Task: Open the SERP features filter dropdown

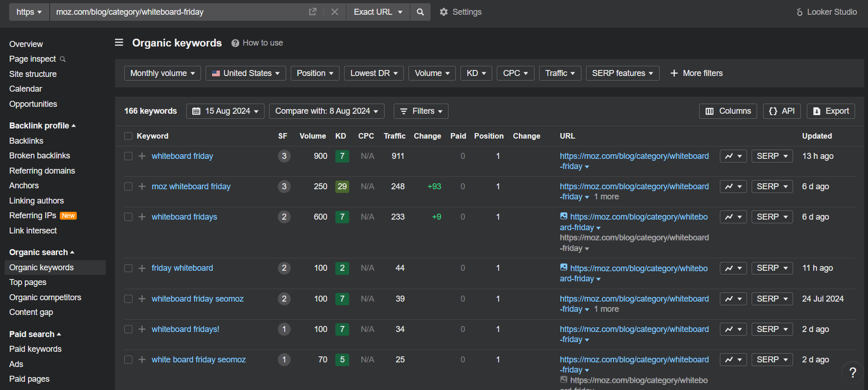Action: [x=622, y=73]
